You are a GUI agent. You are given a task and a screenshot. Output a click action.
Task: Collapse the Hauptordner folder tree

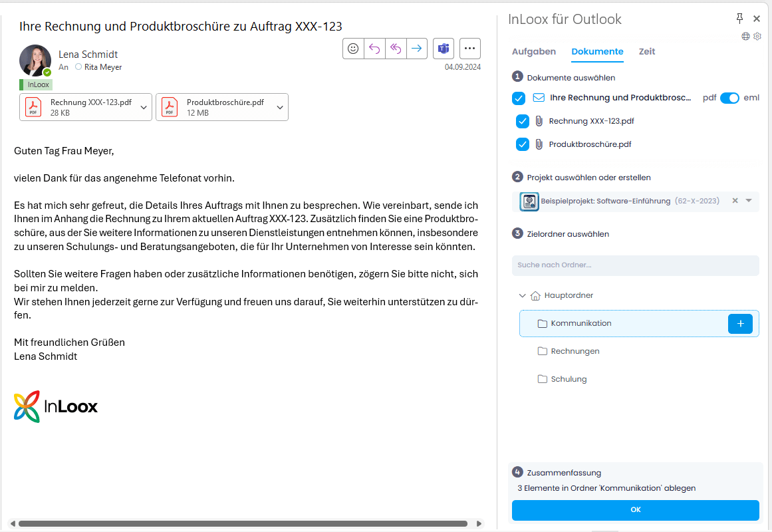[523, 295]
